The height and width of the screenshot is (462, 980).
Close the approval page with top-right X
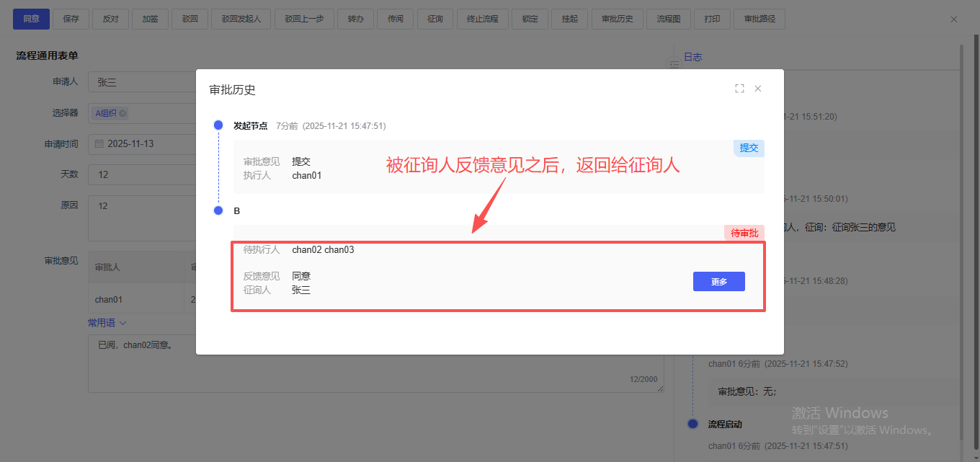click(x=954, y=19)
